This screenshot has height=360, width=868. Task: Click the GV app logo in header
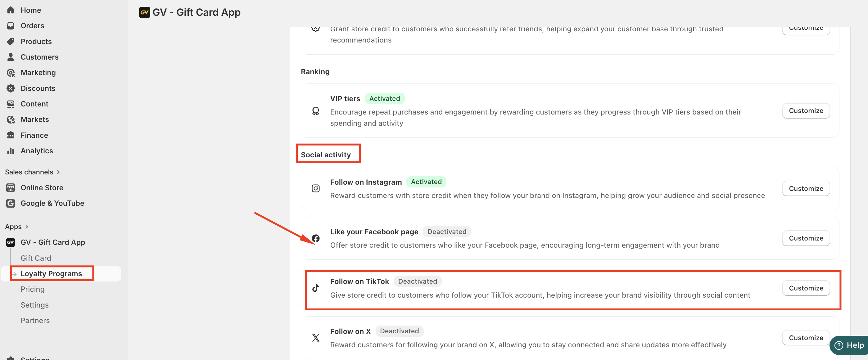click(x=144, y=12)
